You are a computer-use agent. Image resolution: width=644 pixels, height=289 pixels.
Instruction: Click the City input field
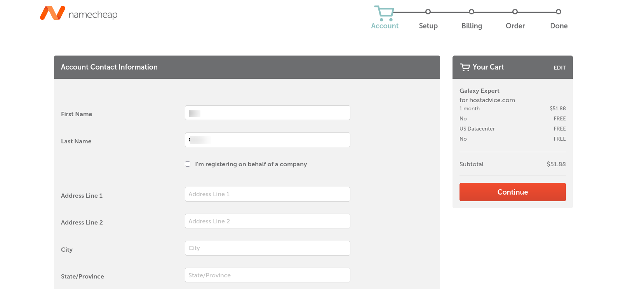pos(268,248)
